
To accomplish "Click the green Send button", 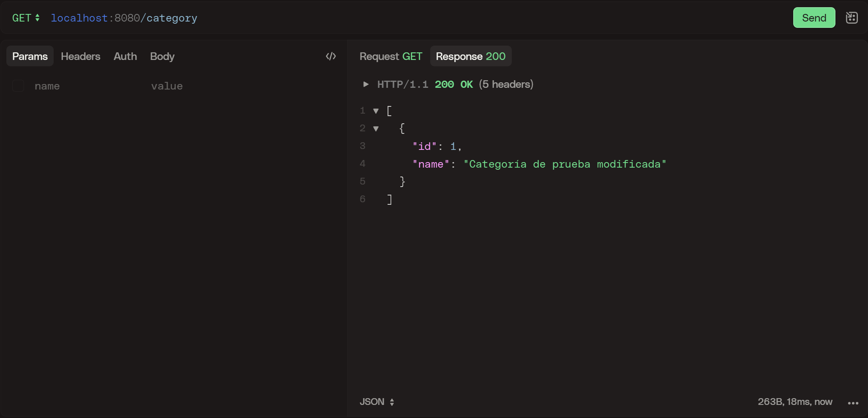I will tap(814, 18).
